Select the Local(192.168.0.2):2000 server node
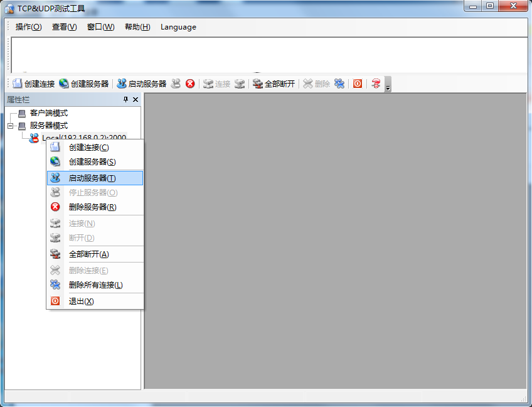 pos(84,138)
